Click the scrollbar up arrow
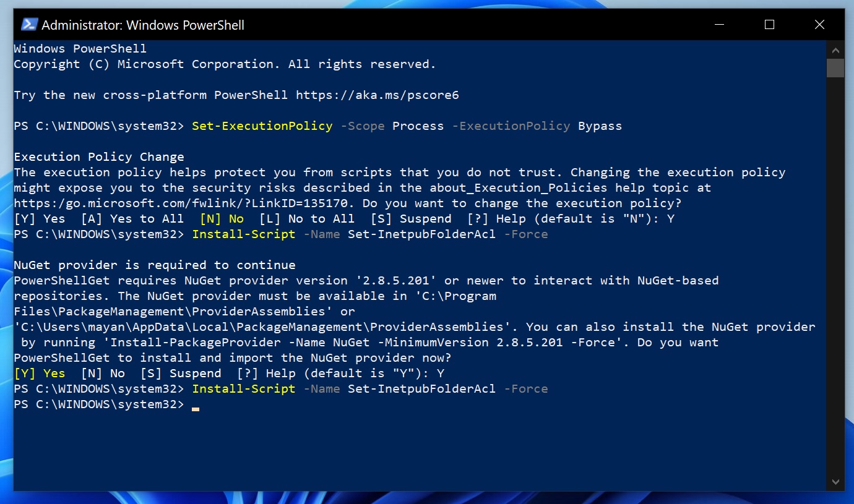This screenshot has width=854, height=504. 835,50
